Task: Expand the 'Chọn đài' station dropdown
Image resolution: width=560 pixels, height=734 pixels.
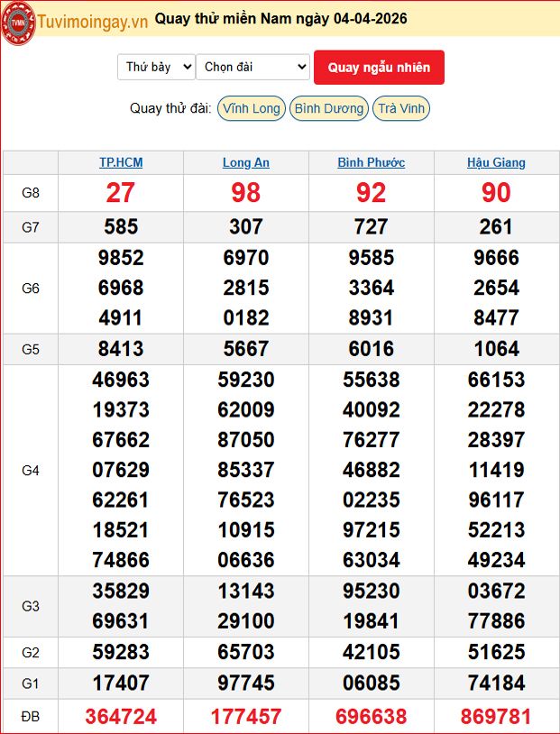Action: pos(252,67)
